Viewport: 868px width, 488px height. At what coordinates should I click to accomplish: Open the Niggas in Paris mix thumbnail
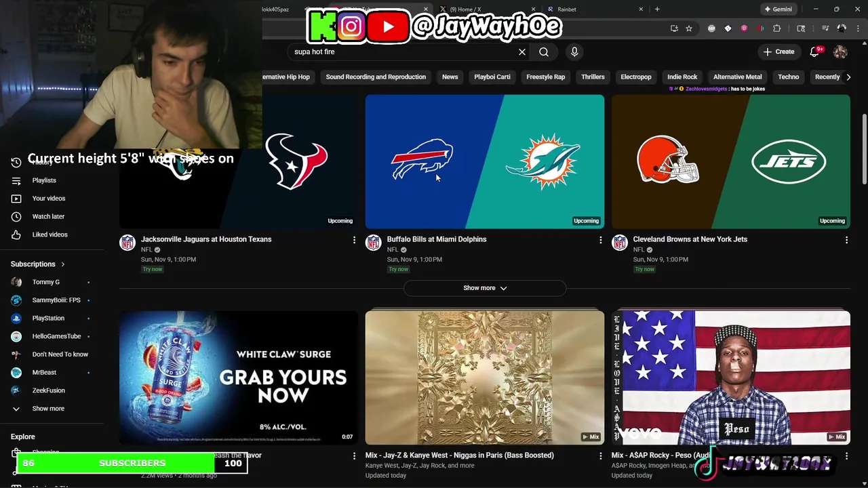click(485, 378)
